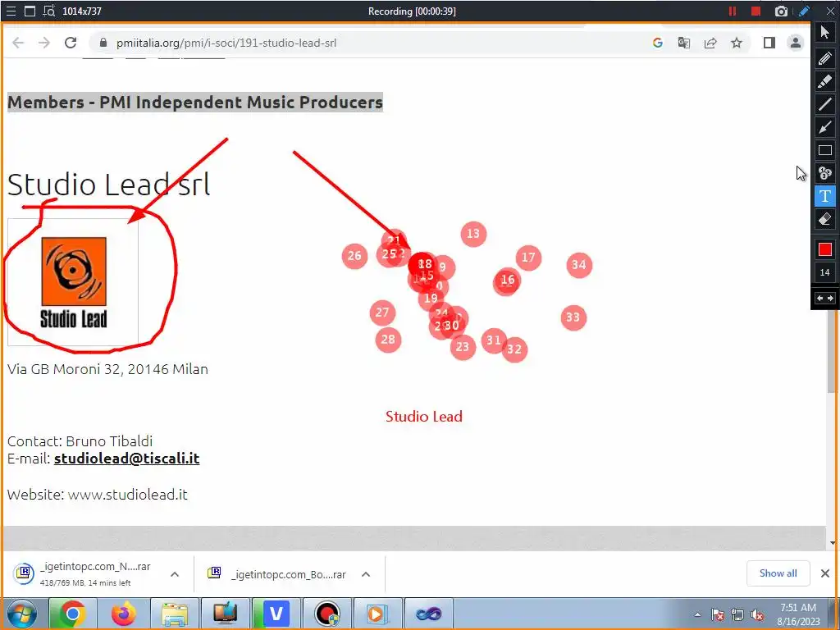The image size is (840, 630).
Task: Open the recorder hamburger menu
Action: tap(11, 11)
